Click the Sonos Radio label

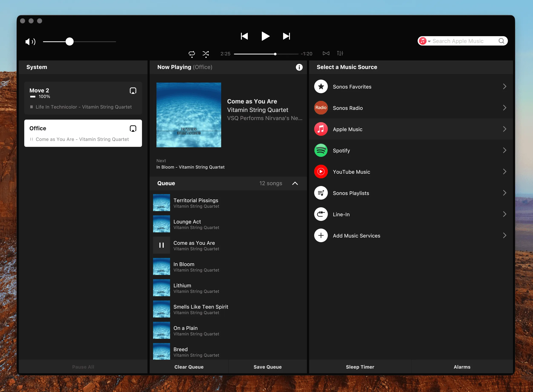(348, 108)
